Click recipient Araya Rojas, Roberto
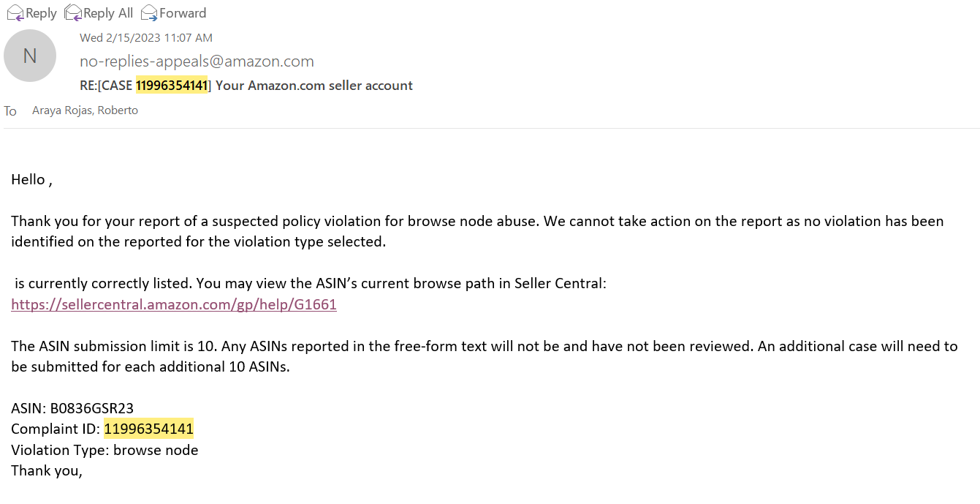The width and height of the screenshot is (980, 504). [85, 110]
